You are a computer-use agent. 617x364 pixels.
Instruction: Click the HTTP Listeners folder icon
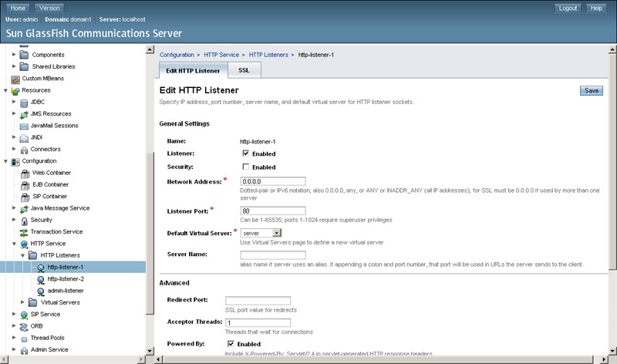coord(33,255)
